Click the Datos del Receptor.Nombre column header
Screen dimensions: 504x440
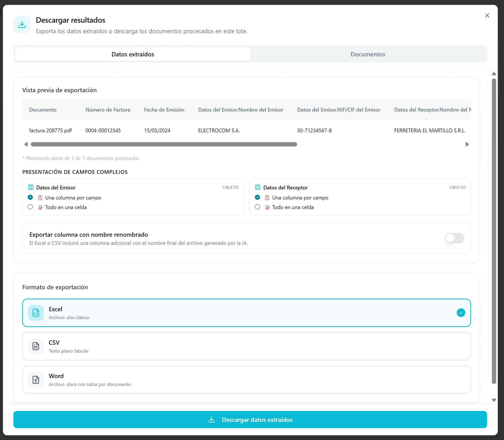tap(432, 110)
